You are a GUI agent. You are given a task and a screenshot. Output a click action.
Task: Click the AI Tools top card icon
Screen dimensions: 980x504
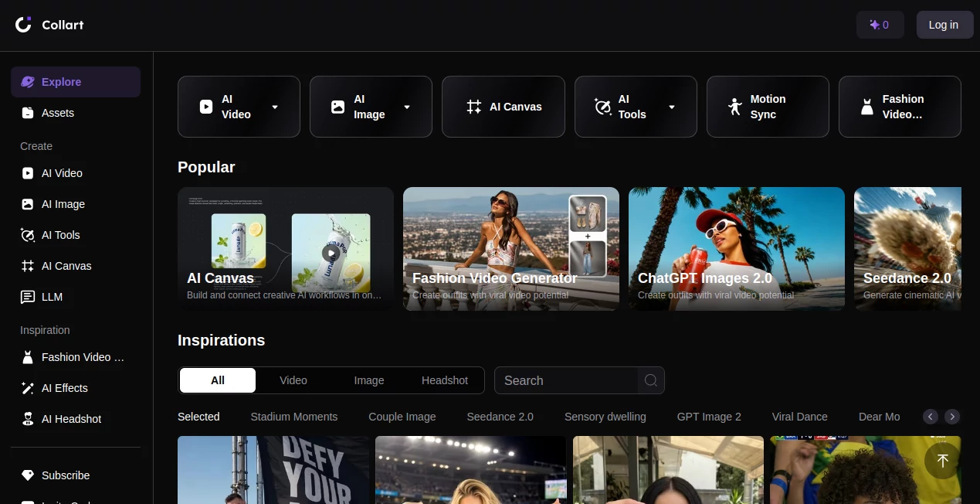click(603, 107)
